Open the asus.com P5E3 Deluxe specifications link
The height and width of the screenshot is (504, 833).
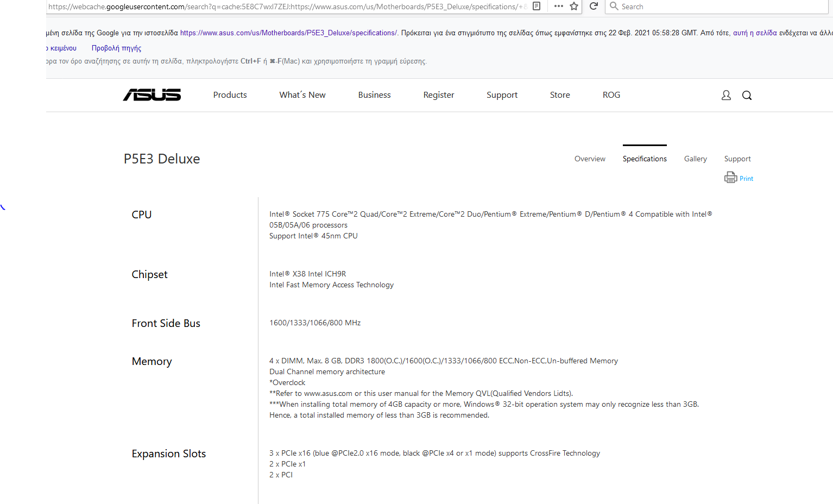(x=288, y=33)
